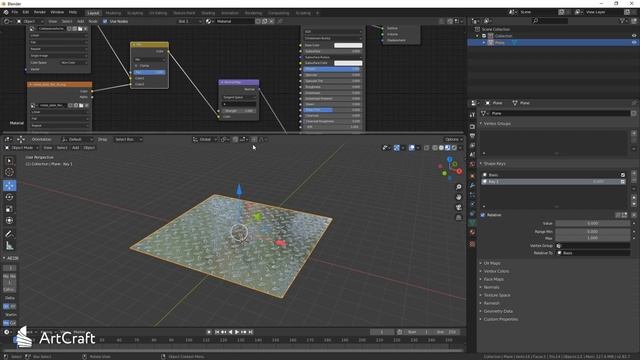
Task: Click the Blender logo icon in menu bar
Action: point(6,12)
